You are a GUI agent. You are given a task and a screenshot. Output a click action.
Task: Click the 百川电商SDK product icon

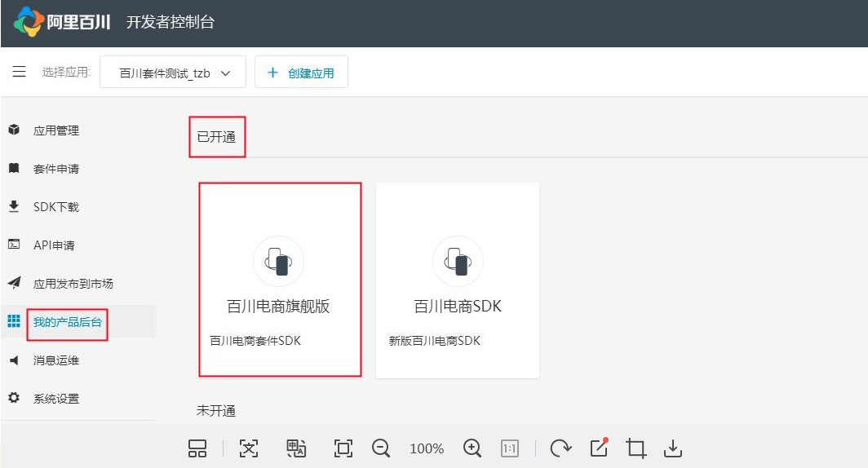coord(458,261)
